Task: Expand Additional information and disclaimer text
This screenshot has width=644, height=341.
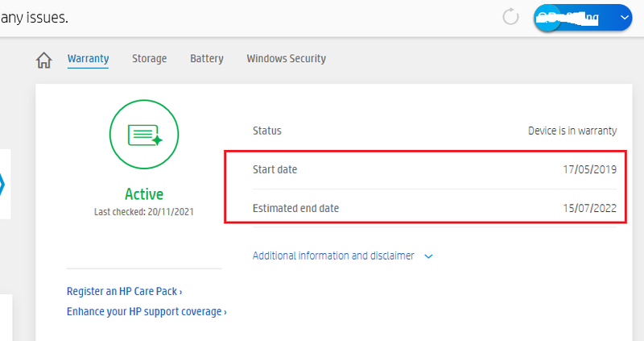Action: pos(333,256)
